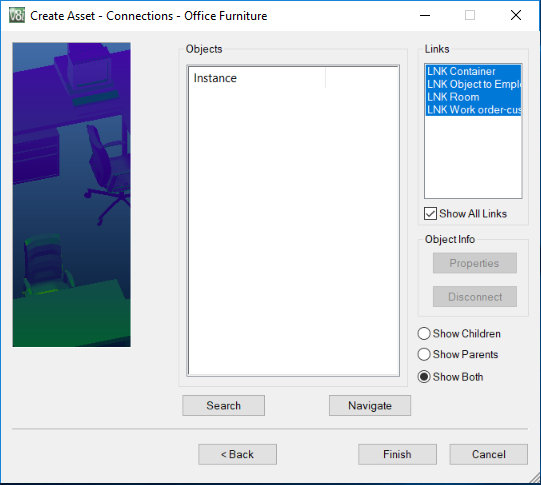Click the Instance column header
Viewport: 541px width, 485px height.
pos(257,78)
